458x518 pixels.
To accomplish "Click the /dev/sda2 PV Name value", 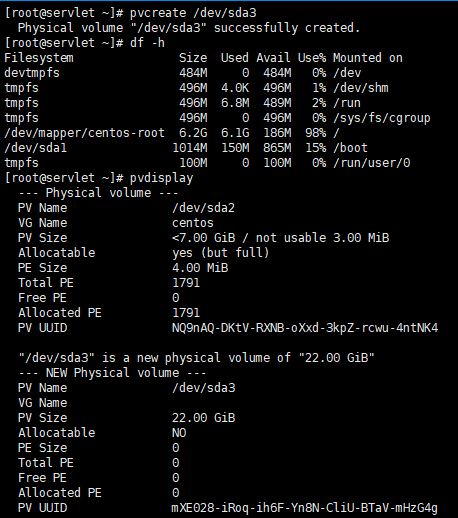I will point(203,208).
